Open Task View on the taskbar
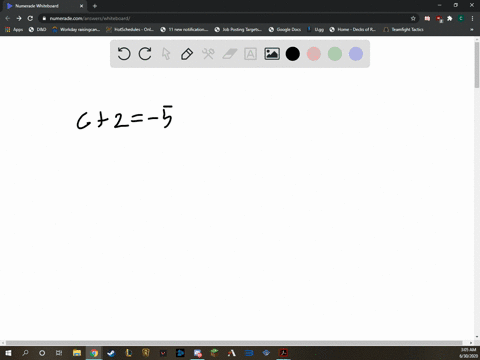 pyautogui.click(x=59, y=353)
